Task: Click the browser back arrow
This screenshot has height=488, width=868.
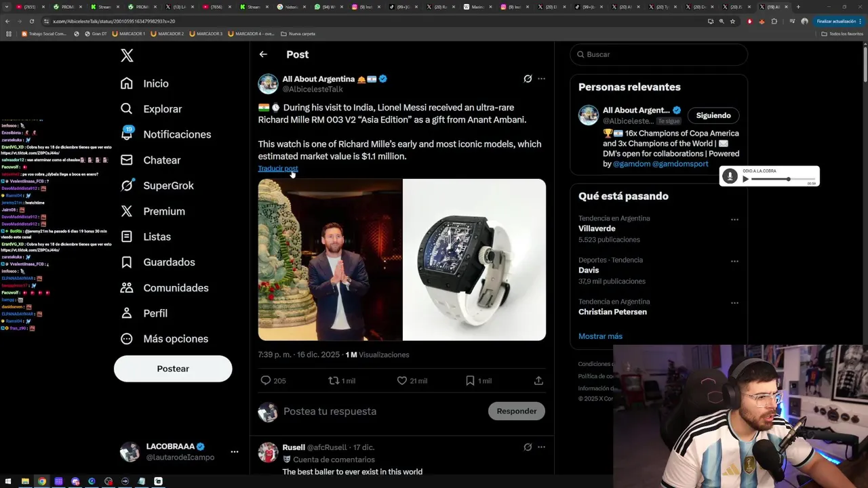Action: tap(7, 21)
